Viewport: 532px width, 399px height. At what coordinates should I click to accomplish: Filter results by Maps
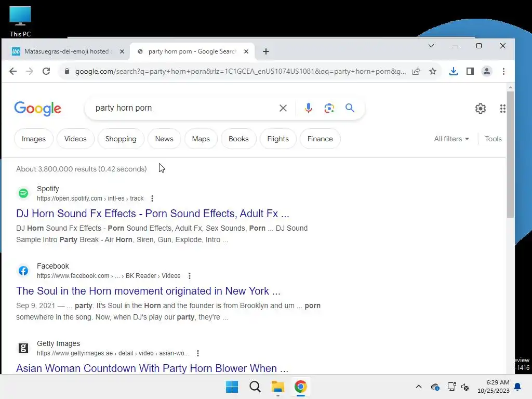tap(201, 139)
